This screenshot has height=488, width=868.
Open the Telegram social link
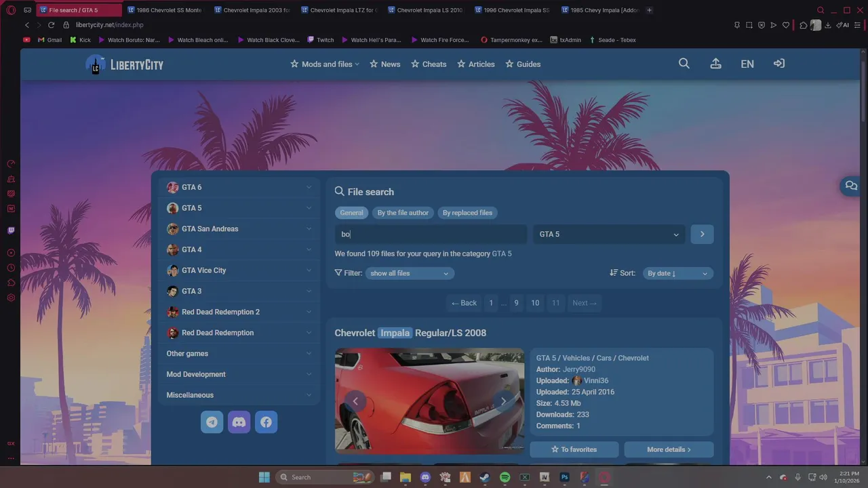point(212,422)
